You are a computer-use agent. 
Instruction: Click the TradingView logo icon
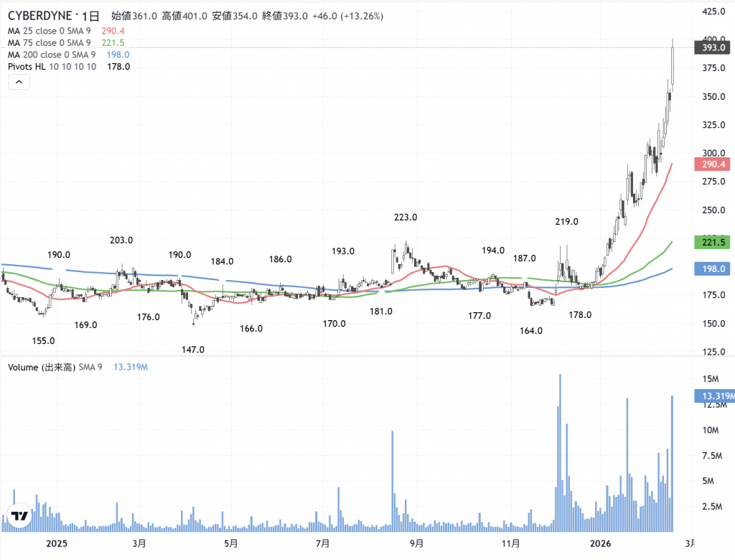[19, 515]
